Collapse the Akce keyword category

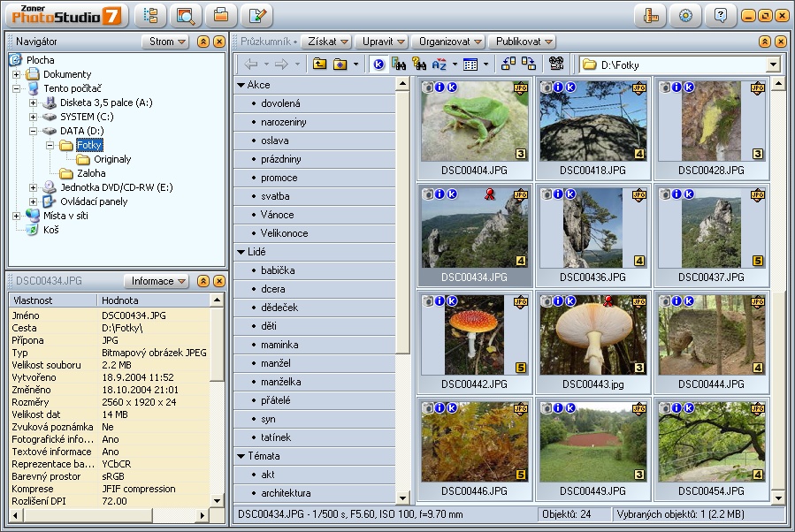click(x=241, y=86)
